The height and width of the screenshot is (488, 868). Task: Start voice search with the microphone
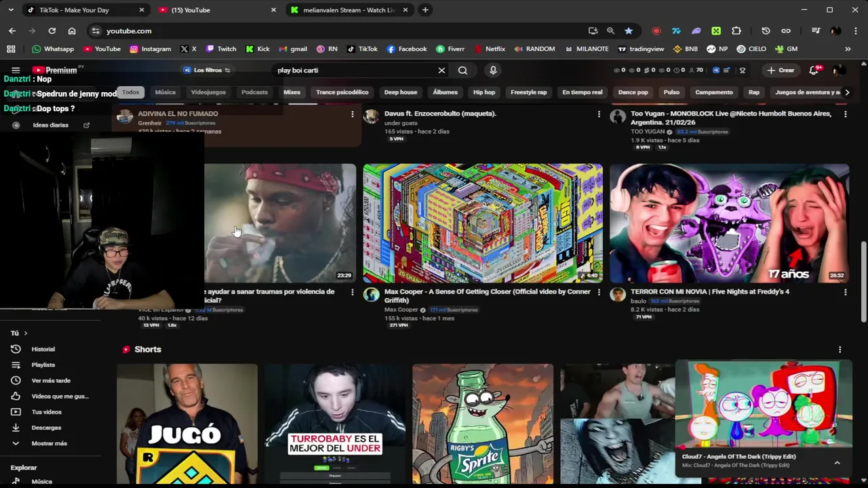493,70
